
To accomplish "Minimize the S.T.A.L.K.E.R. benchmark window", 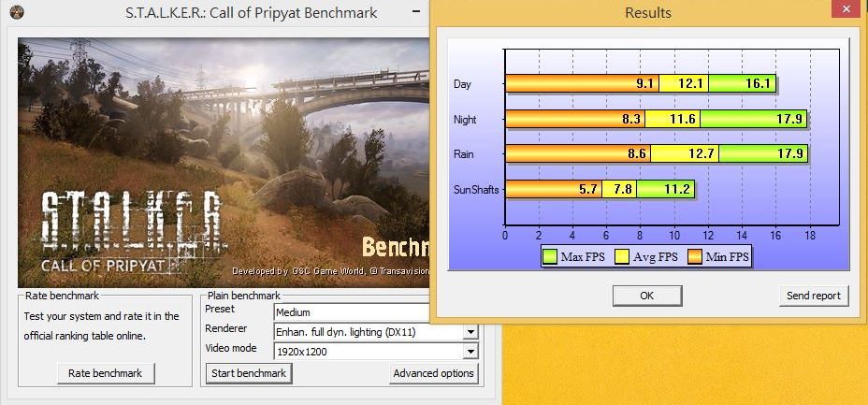I will pyautogui.click(x=416, y=11).
